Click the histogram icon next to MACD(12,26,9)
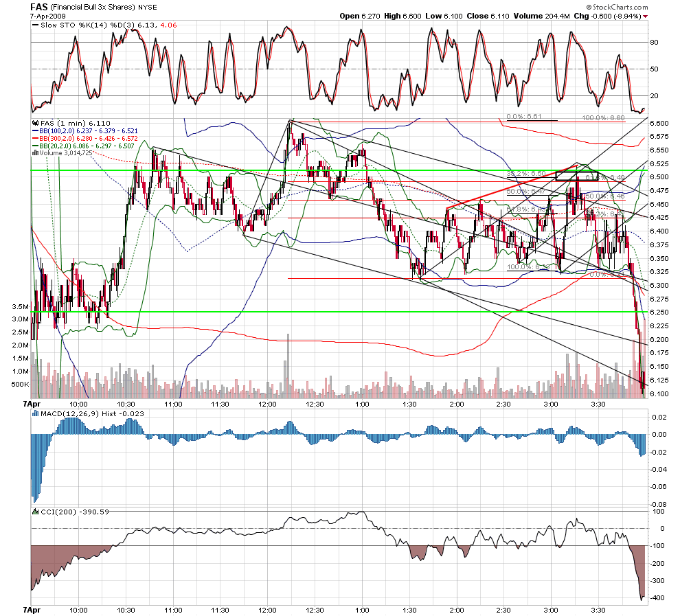 36,413
